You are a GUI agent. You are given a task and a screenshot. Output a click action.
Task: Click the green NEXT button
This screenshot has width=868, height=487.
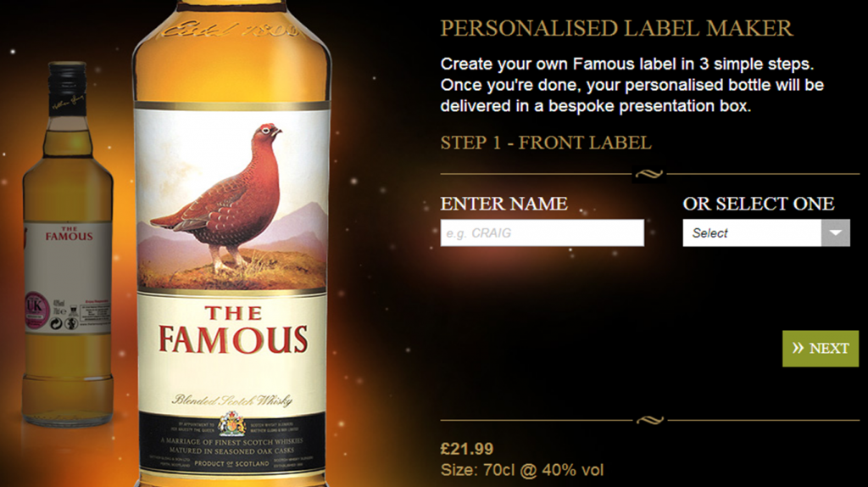pyautogui.click(x=821, y=349)
